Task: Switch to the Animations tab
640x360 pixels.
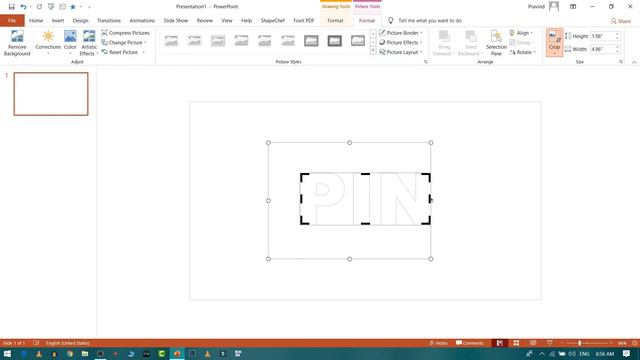Action: click(x=142, y=20)
